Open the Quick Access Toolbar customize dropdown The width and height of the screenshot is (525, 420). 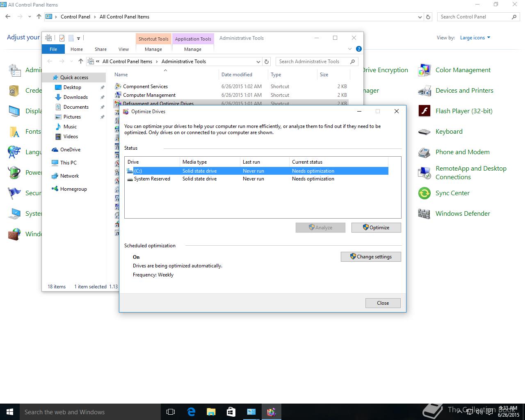78,38
